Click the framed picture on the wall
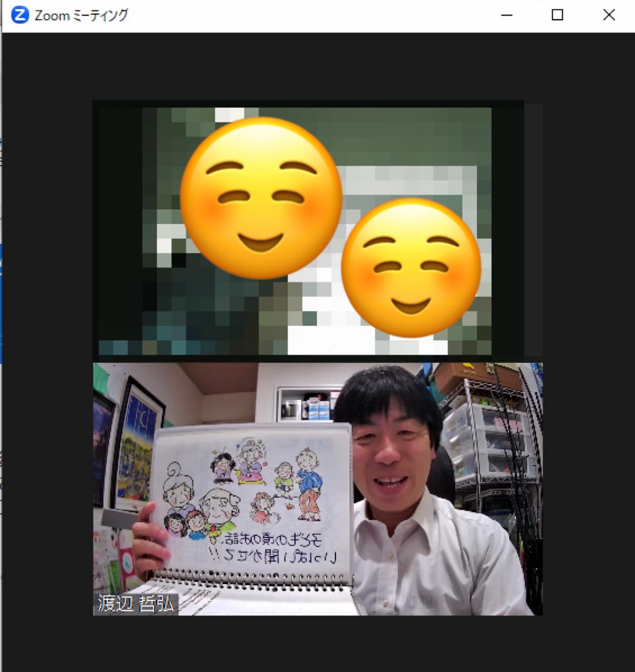The width and height of the screenshot is (635, 672). pos(136,445)
